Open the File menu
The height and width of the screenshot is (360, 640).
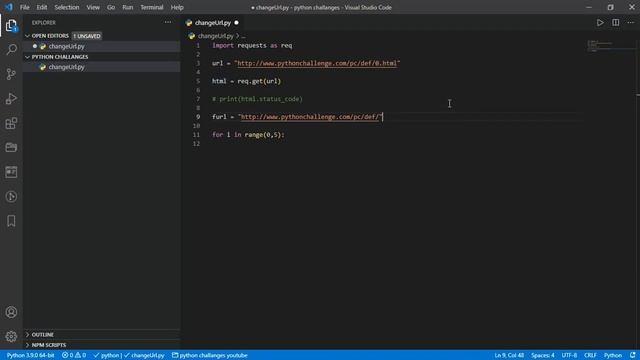(x=24, y=7)
